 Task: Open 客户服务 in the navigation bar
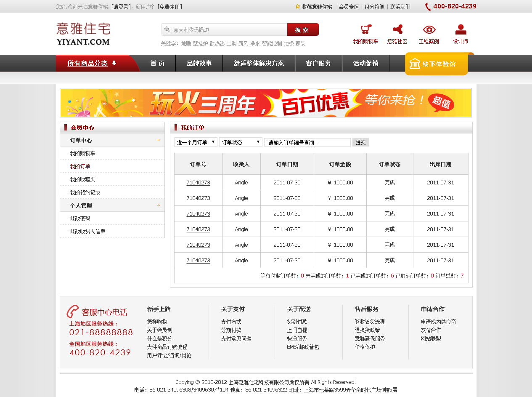tap(318, 63)
